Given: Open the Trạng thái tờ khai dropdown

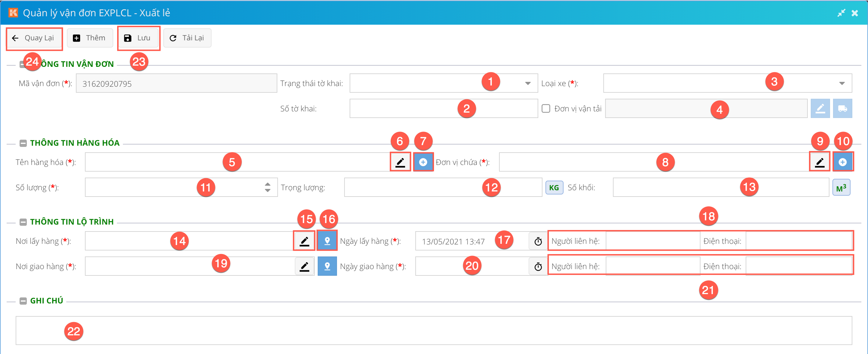Looking at the screenshot, I should pyautogui.click(x=527, y=83).
